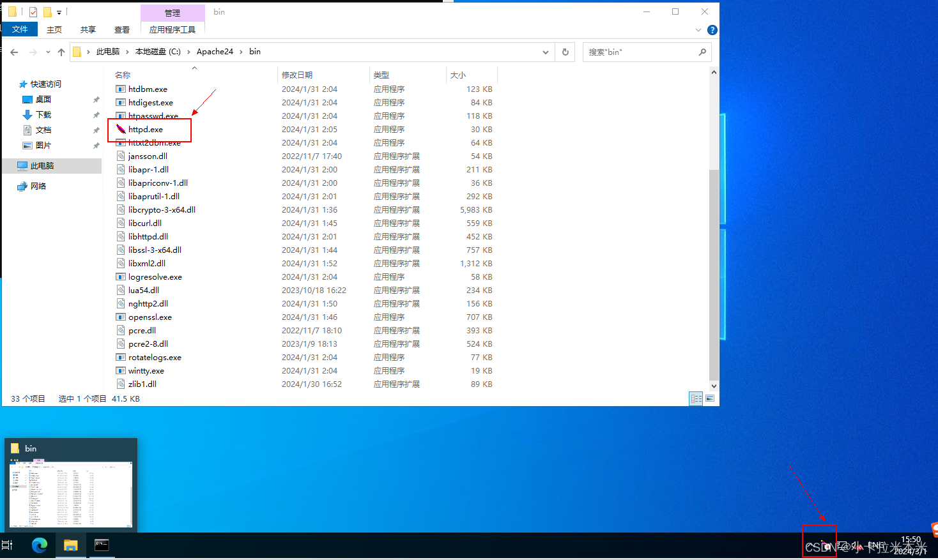Click the refresh icon in the address bar

(x=565, y=52)
